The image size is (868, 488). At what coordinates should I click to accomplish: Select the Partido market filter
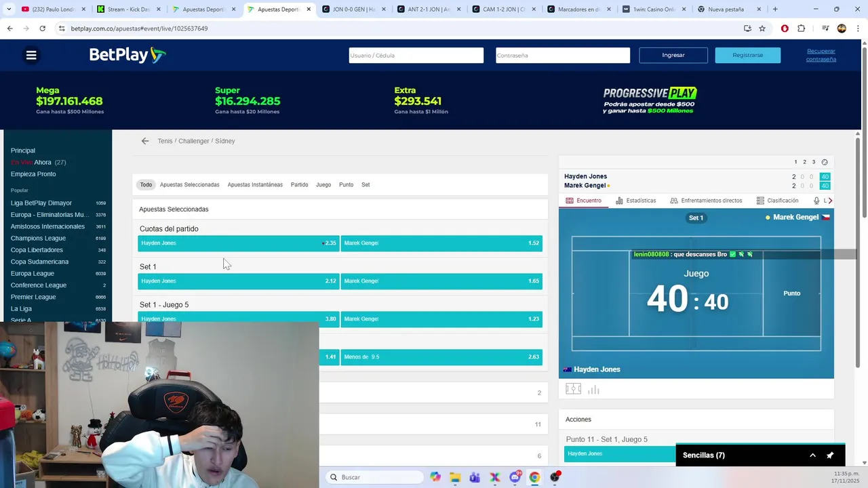tap(299, 184)
